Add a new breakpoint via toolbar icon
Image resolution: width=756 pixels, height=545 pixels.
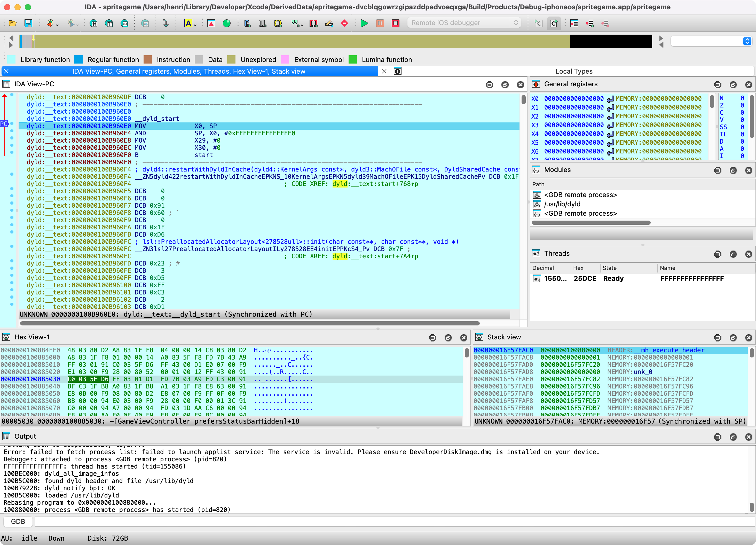coord(590,23)
